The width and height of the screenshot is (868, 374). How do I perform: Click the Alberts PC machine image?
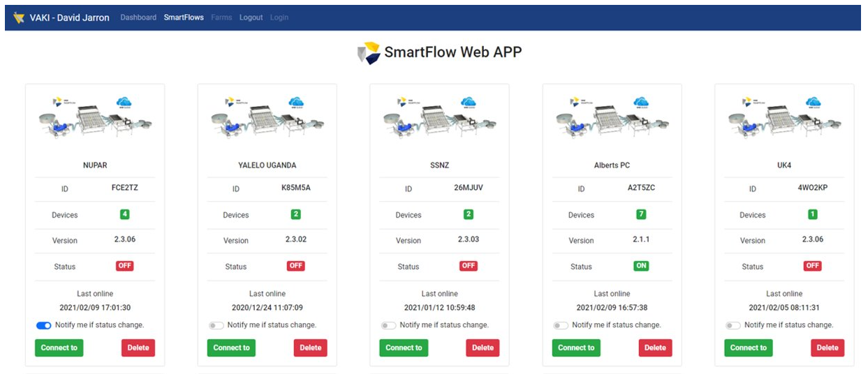(x=612, y=119)
